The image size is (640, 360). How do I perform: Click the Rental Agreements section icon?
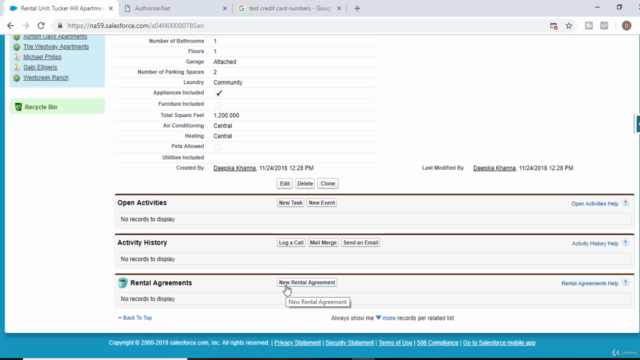123,282
